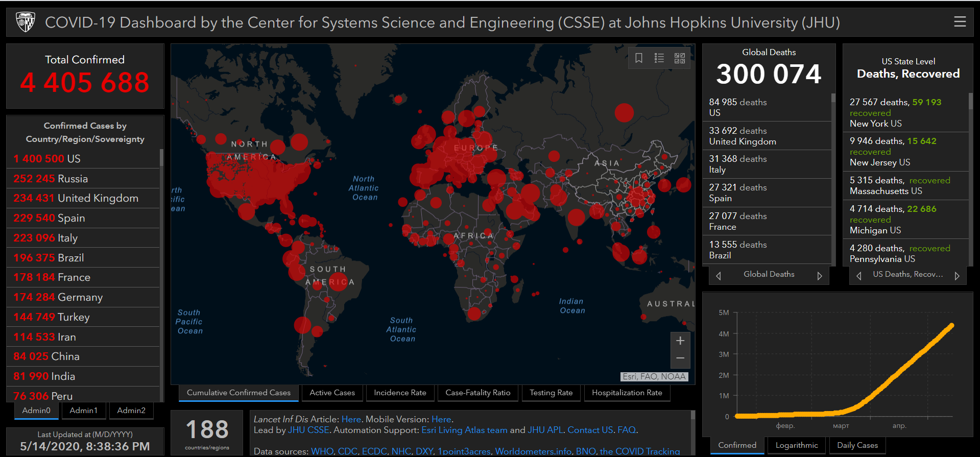
Task: Select the Admin2 tab
Action: coord(131,411)
